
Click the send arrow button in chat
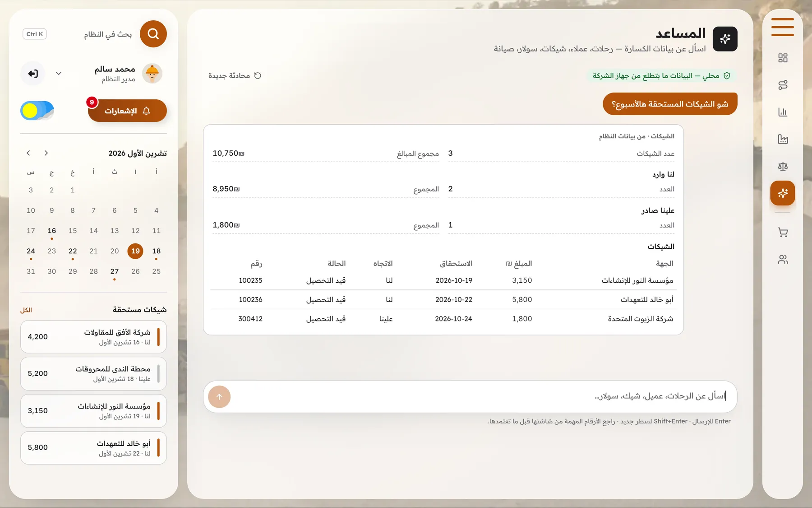[219, 397]
